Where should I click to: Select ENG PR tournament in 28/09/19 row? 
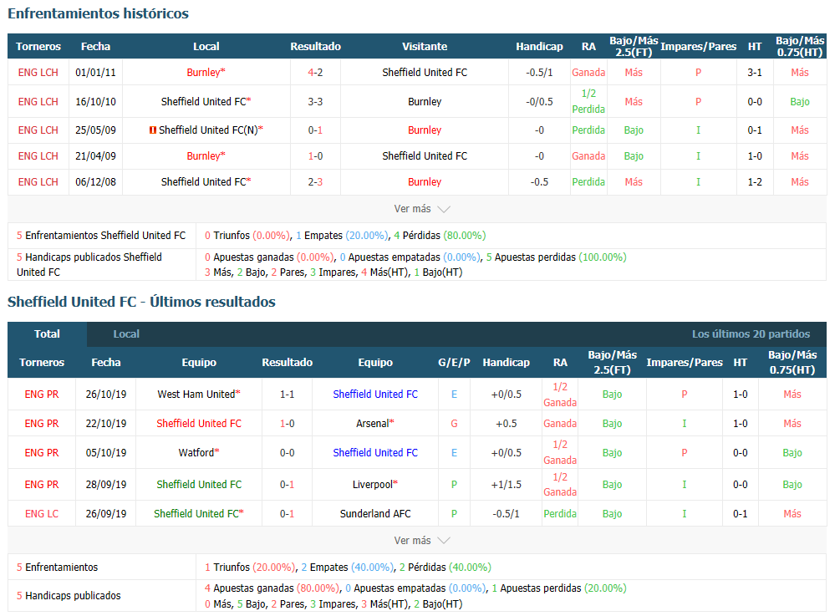coord(42,484)
